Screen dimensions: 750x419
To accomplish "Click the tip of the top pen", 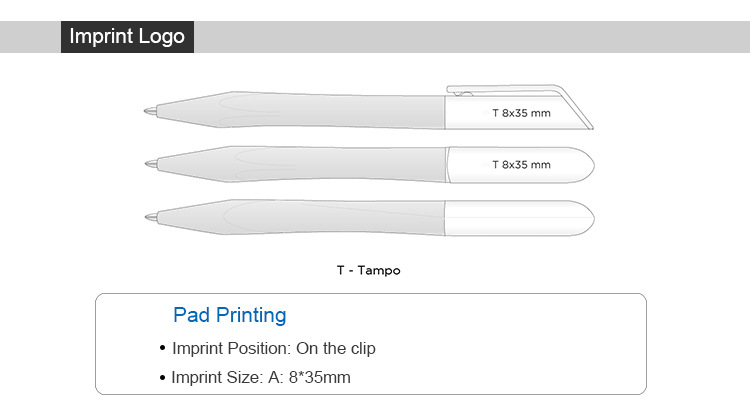I will [151, 111].
